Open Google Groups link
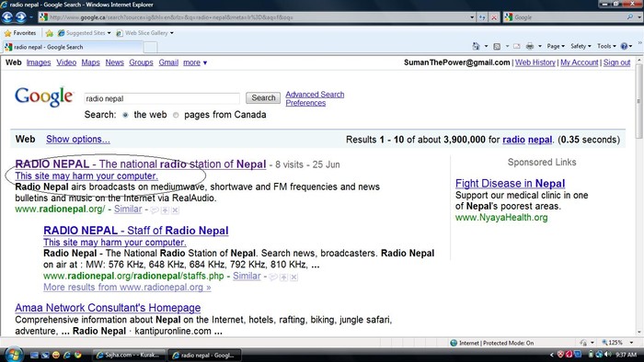 point(141,62)
